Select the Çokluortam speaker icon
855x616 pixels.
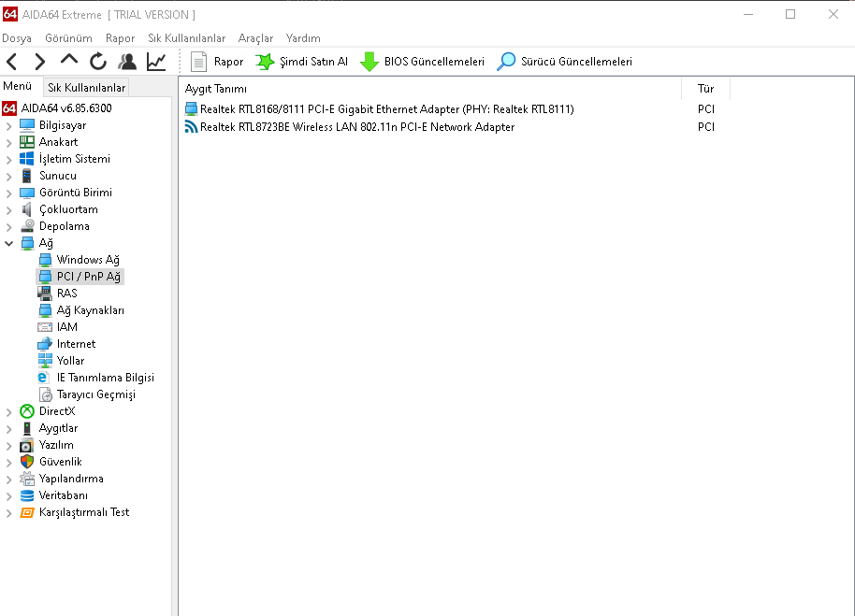tap(27, 209)
